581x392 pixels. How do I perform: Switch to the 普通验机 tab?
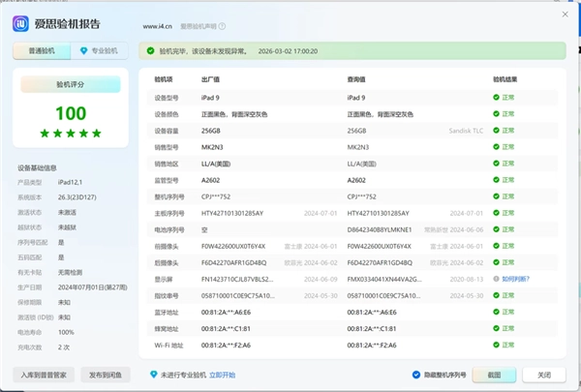coord(41,50)
